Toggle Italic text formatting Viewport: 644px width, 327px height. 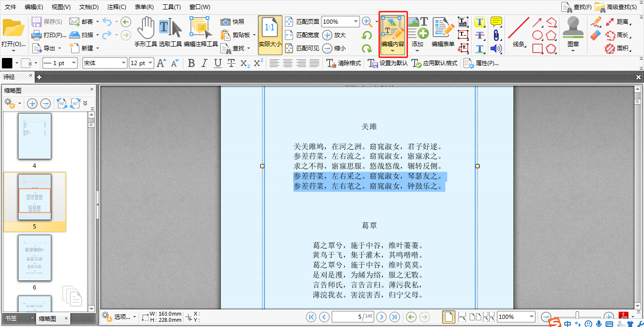click(205, 63)
